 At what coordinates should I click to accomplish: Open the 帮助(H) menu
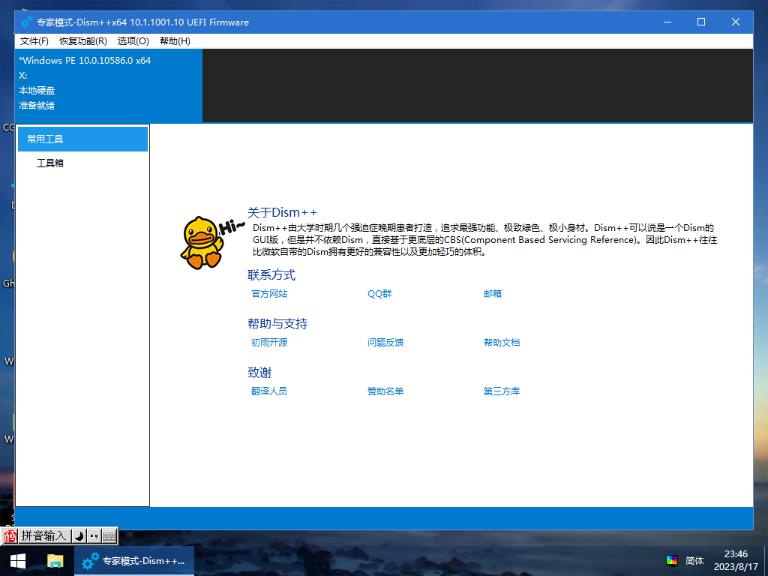(175, 41)
